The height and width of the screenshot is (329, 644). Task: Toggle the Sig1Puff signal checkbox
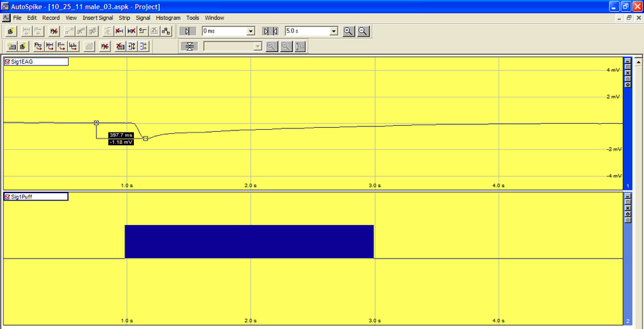click(8, 197)
